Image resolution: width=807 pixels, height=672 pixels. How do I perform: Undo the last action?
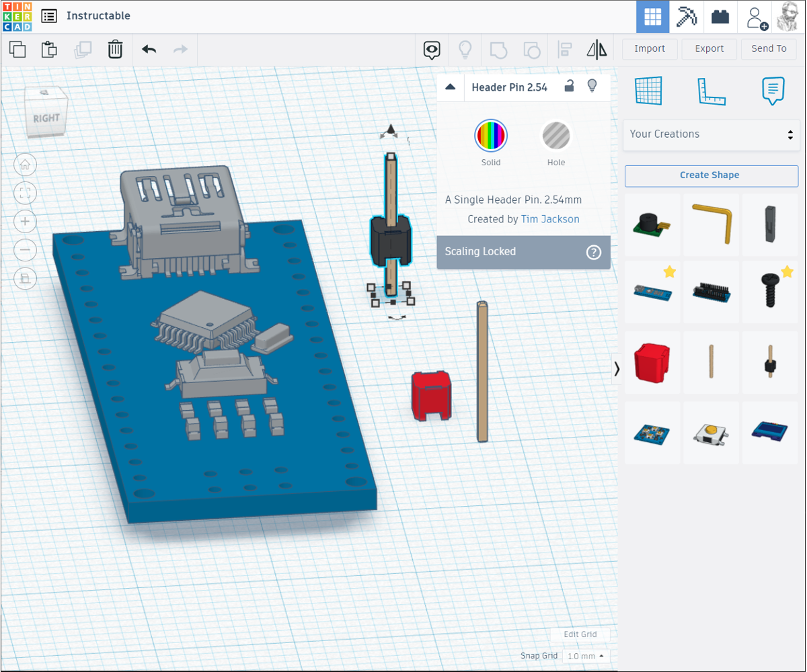click(149, 49)
